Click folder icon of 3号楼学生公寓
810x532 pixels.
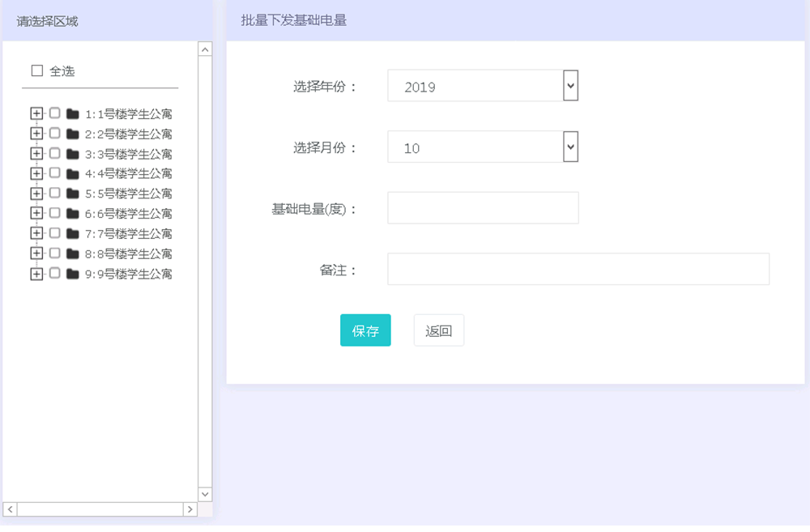pos(72,154)
